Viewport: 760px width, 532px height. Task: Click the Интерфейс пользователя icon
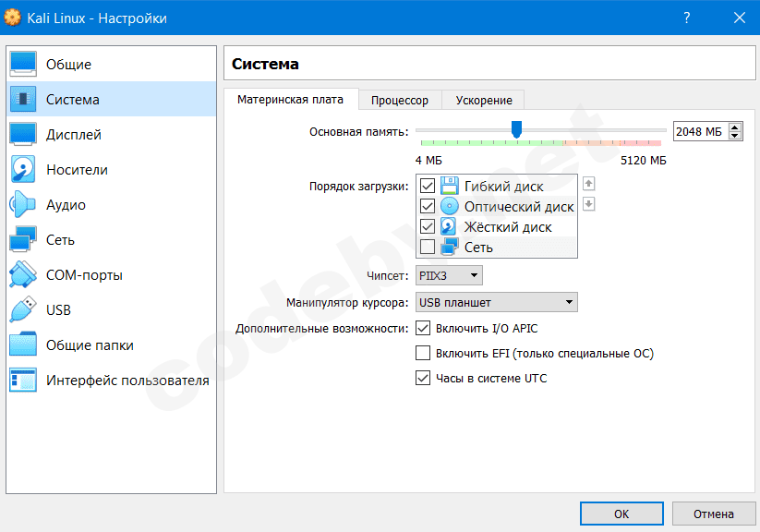click(x=22, y=381)
